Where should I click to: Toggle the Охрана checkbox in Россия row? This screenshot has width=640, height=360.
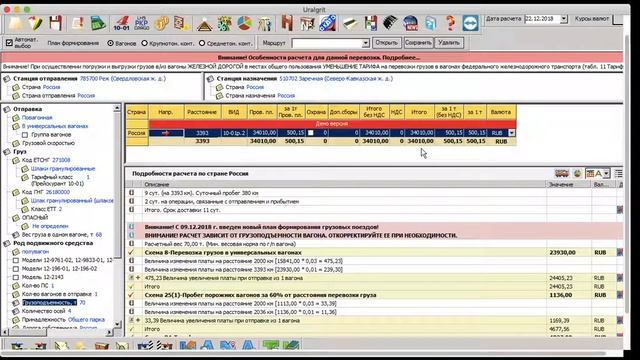[x=311, y=133]
